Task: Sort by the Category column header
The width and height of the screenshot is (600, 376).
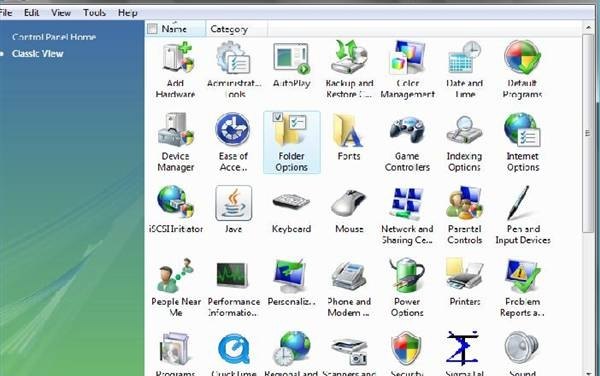Action: (229, 29)
